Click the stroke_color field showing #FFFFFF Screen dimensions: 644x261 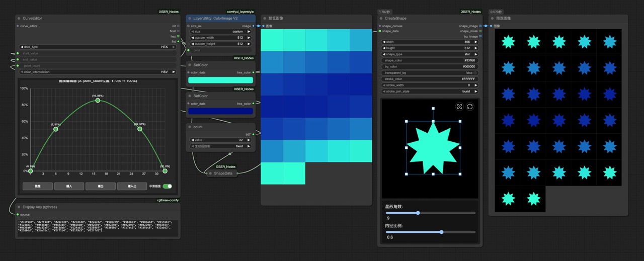pos(430,79)
